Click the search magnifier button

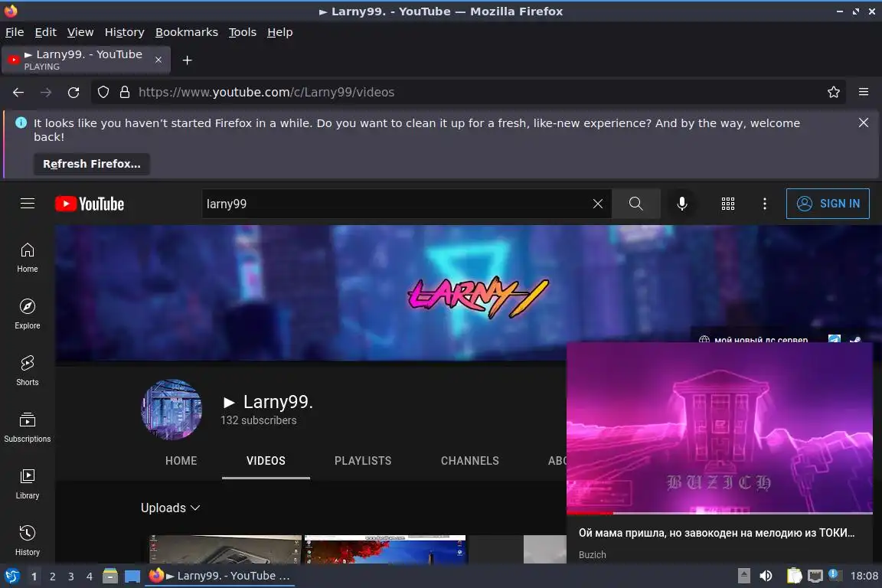point(635,204)
